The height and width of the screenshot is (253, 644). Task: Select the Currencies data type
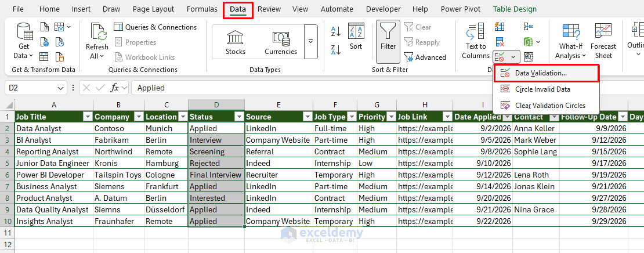click(x=281, y=42)
